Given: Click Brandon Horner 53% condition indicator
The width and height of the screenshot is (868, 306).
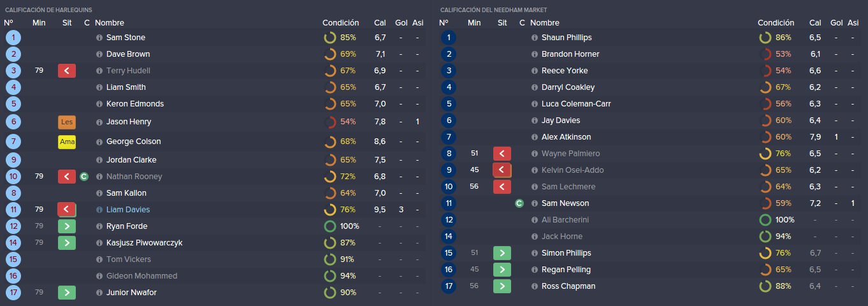Looking at the screenshot, I should 775,54.
